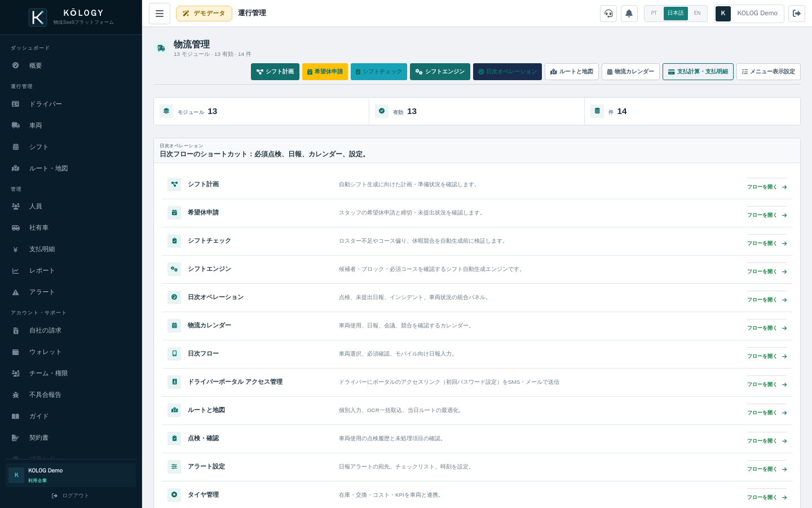This screenshot has width=812, height=508.
Task: Click the KOLOGY logo
Action: click(x=71, y=17)
